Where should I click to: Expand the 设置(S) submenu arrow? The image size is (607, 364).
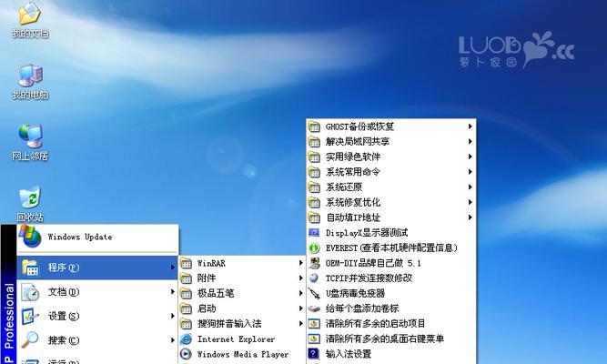172,316
